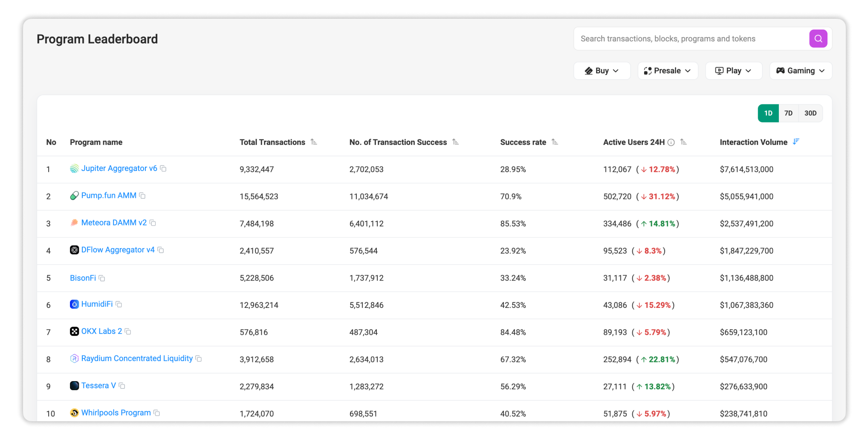The height and width of the screenshot is (440, 868).
Task: Expand the Presale dropdown
Action: [668, 70]
